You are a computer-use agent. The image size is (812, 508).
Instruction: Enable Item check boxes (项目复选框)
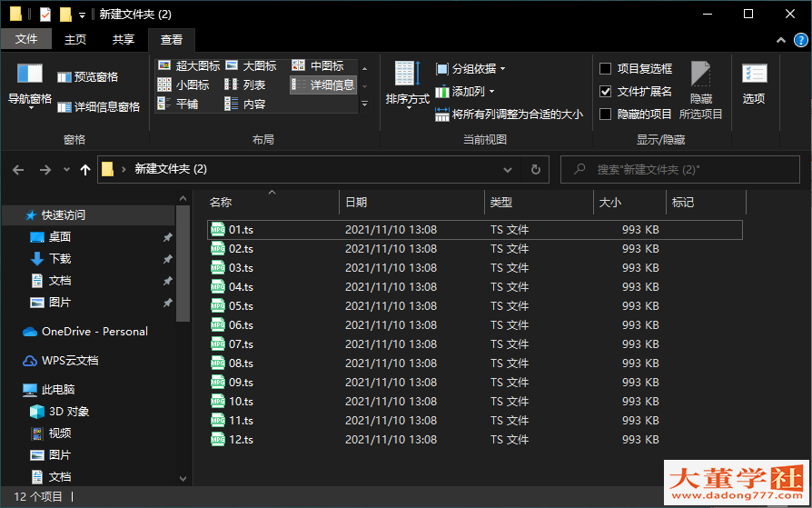[636, 68]
